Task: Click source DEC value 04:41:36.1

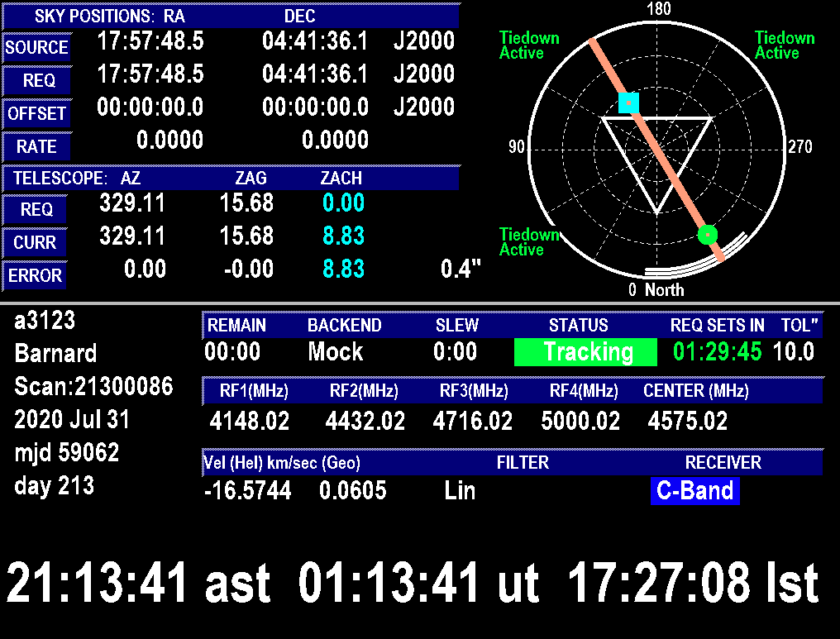Action: pos(315,41)
